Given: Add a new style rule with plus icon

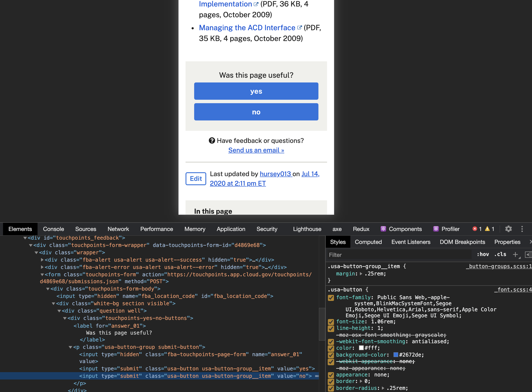Looking at the screenshot, I should click(x=515, y=255).
